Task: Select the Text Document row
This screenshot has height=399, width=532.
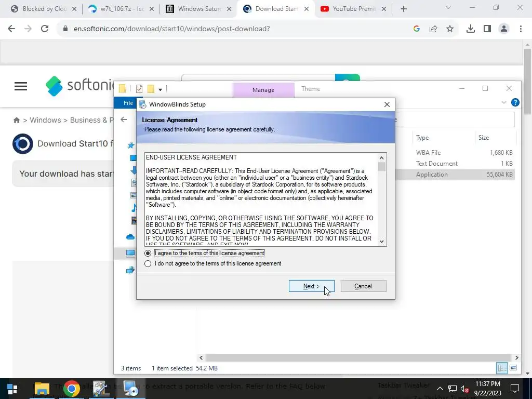Action: [x=436, y=164]
